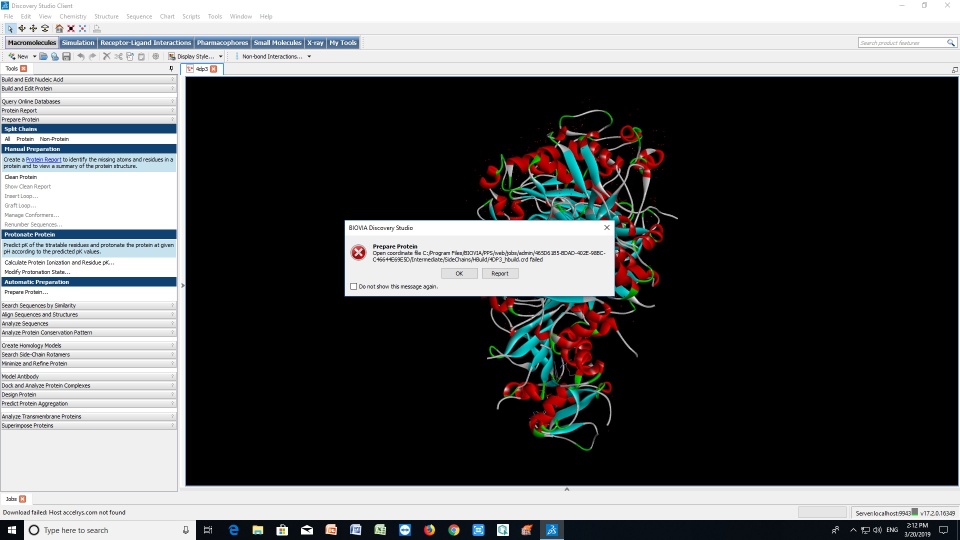Activate the Rotate tool in toolbar

tap(22, 29)
